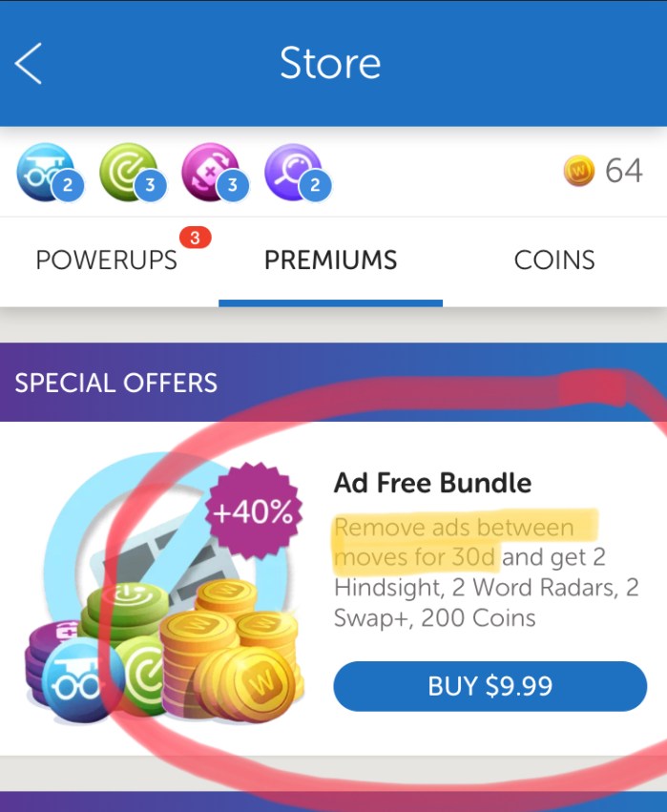Buy the Ad Free Bundle for $9.99
The image size is (667, 812).
pyautogui.click(x=490, y=686)
